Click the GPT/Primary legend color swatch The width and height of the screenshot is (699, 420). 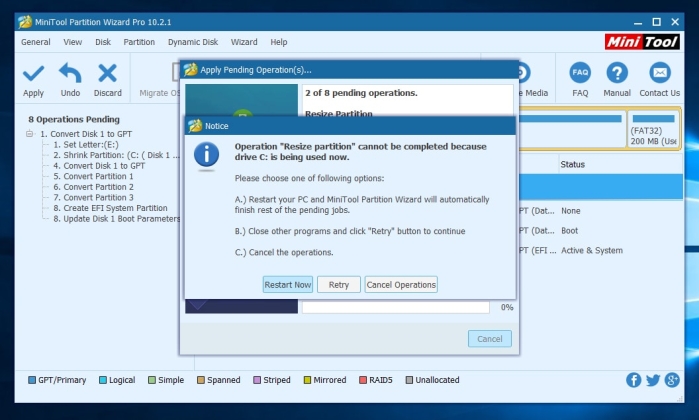click(32, 380)
